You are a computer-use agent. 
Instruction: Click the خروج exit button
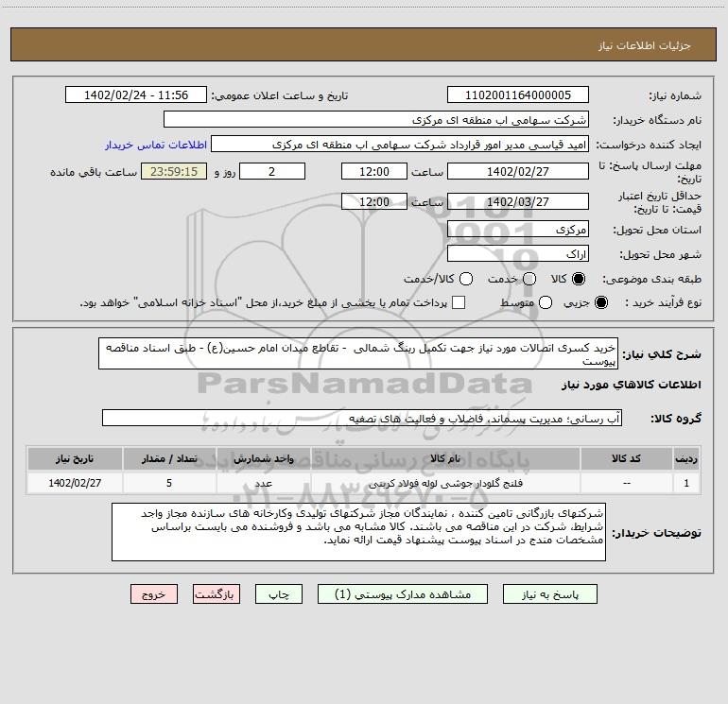[x=154, y=594]
